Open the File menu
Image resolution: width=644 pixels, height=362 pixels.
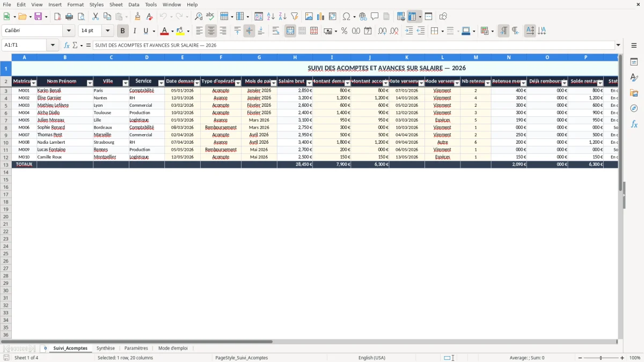point(6,4)
